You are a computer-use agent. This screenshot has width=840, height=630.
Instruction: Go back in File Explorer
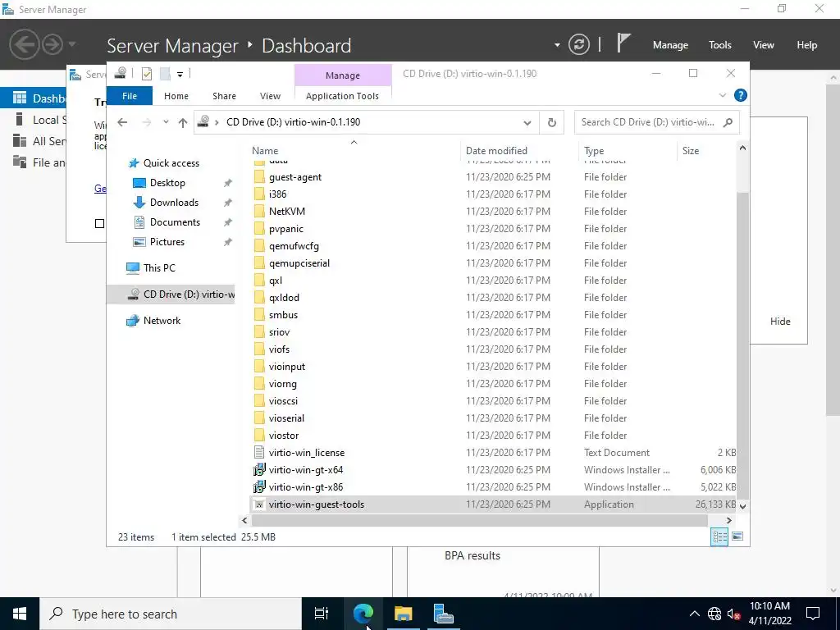click(122, 122)
